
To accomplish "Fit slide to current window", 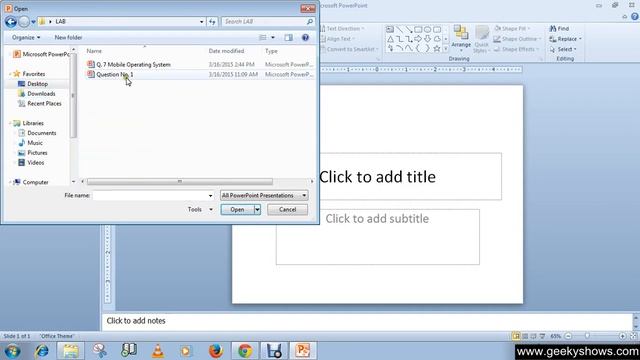I will pyautogui.click(x=633, y=336).
